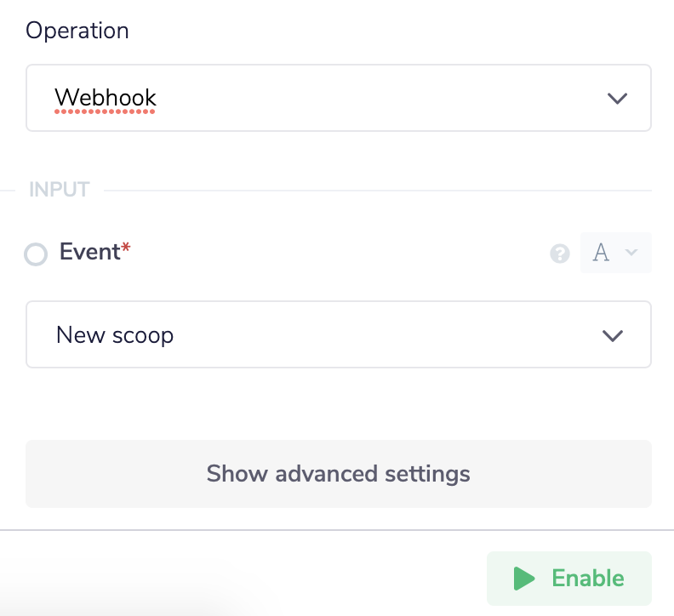Show advanced settings
This screenshot has width=674, height=616.
click(x=338, y=473)
